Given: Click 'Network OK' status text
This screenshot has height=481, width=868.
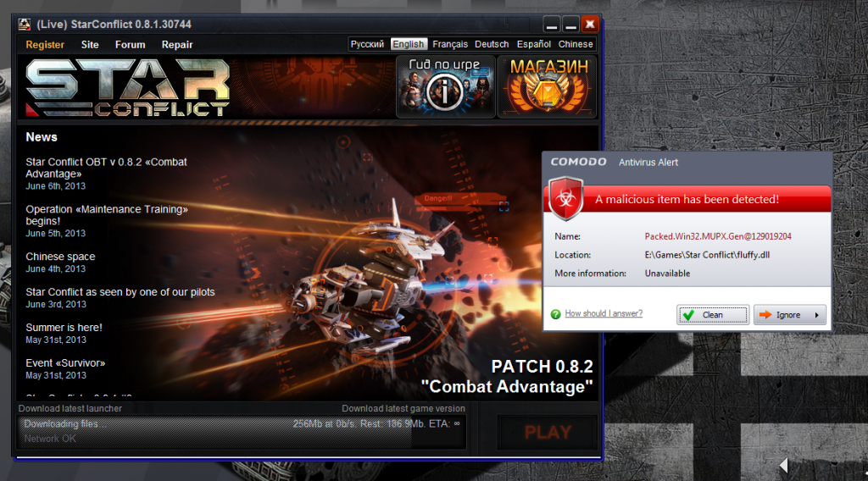Looking at the screenshot, I should (50, 439).
